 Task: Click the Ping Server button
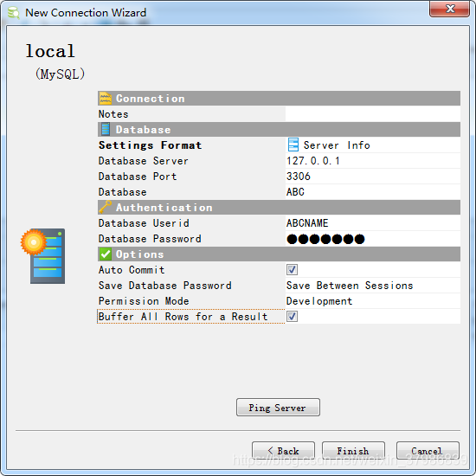(278, 408)
